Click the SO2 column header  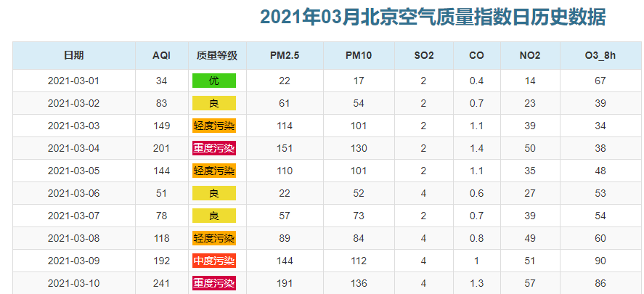point(424,56)
